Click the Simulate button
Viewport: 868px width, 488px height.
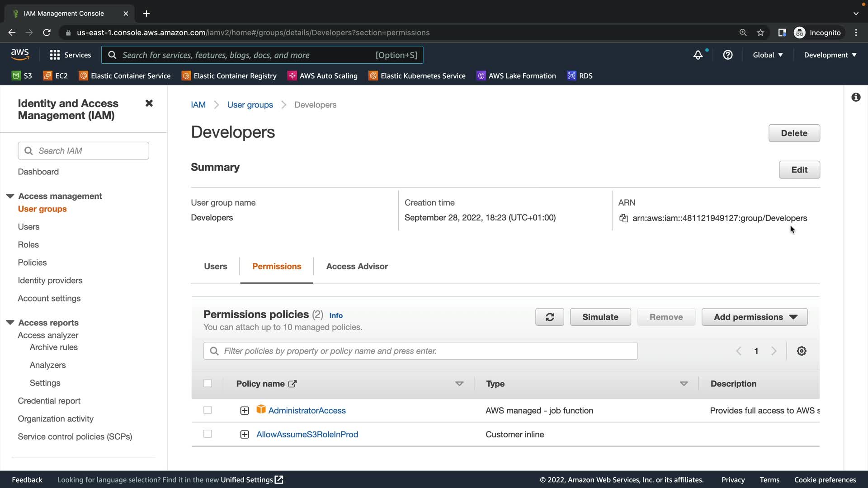tap(600, 317)
